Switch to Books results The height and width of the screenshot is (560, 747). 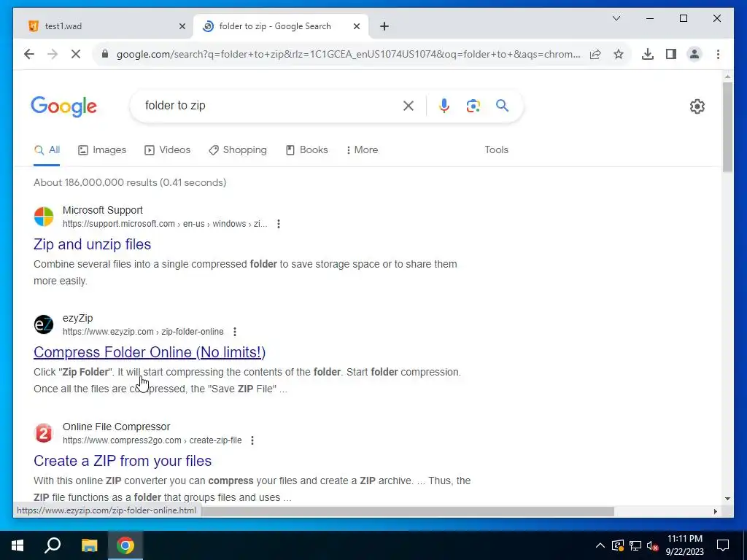point(307,149)
